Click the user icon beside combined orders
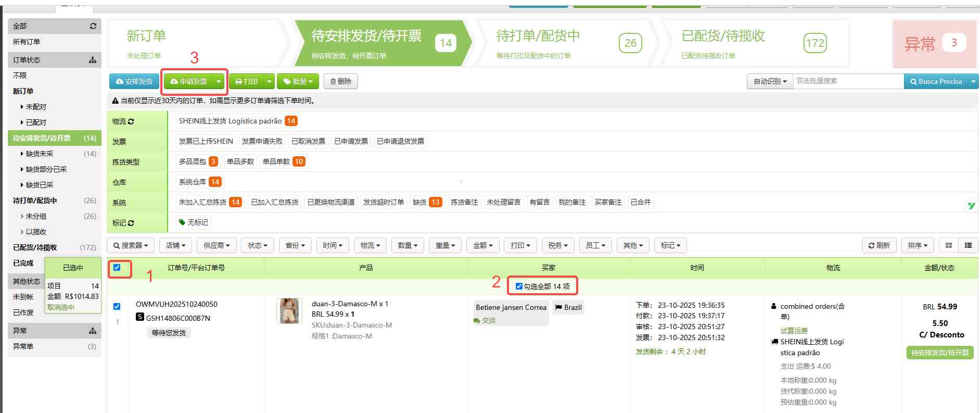Image resolution: width=980 pixels, height=413 pixels. [774, 306]
